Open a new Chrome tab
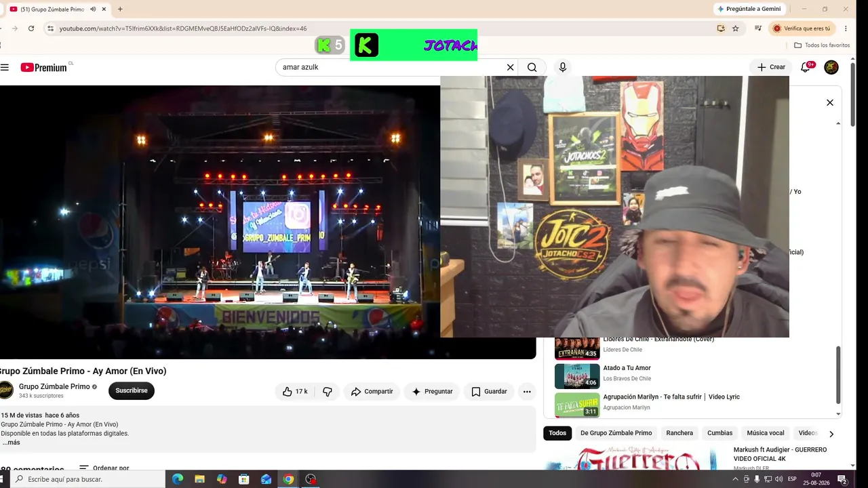This screenshot has width=868, height=488. 120,9
